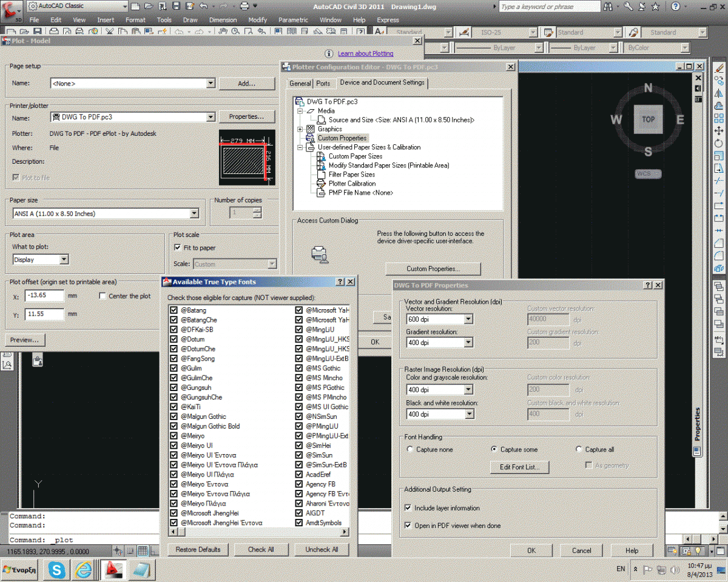Click the Learn about Plotting link
Screen dimensions: 728x582
coord(365,54)
